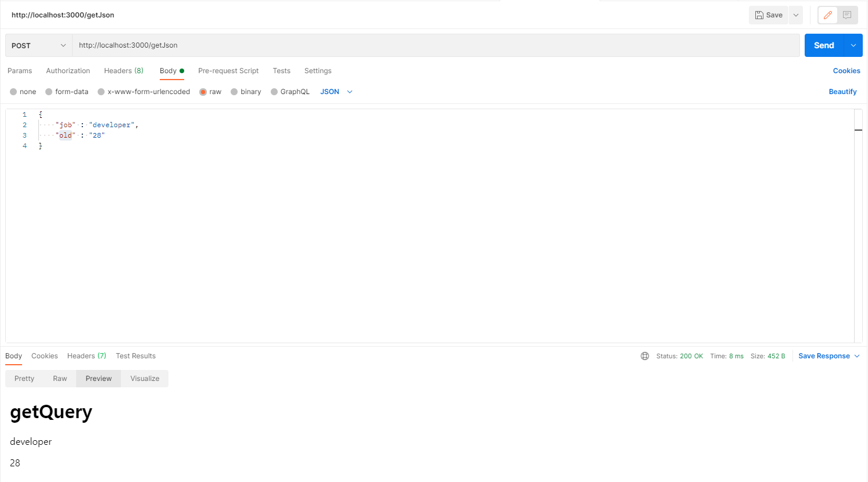Open the request Settings tab
This screenshot has height=482, width=868.
click(318, 71)
